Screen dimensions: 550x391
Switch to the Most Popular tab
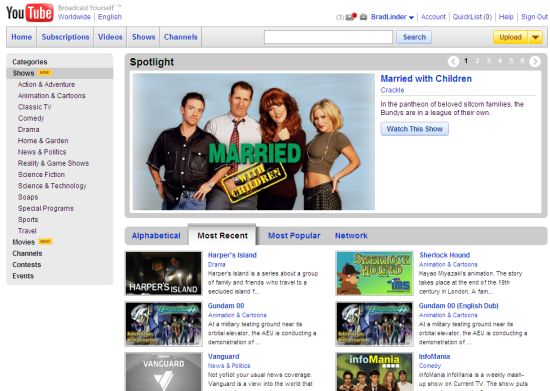point(294,236)
